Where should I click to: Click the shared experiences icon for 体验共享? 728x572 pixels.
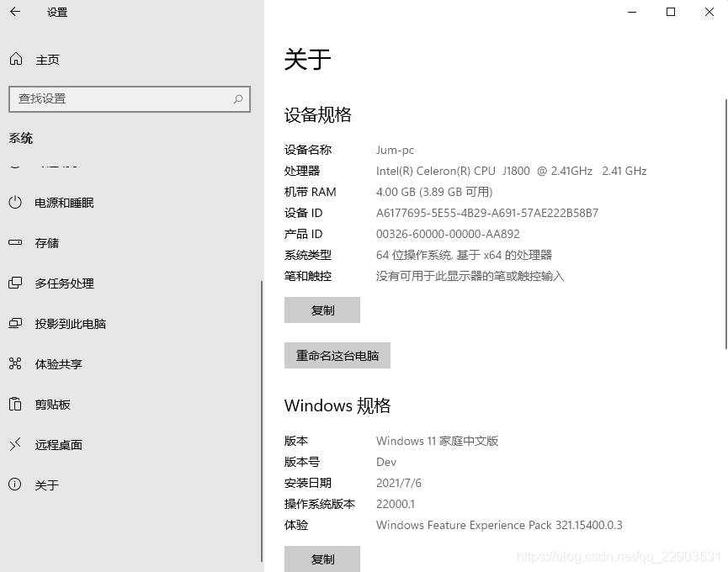point(15,363)
